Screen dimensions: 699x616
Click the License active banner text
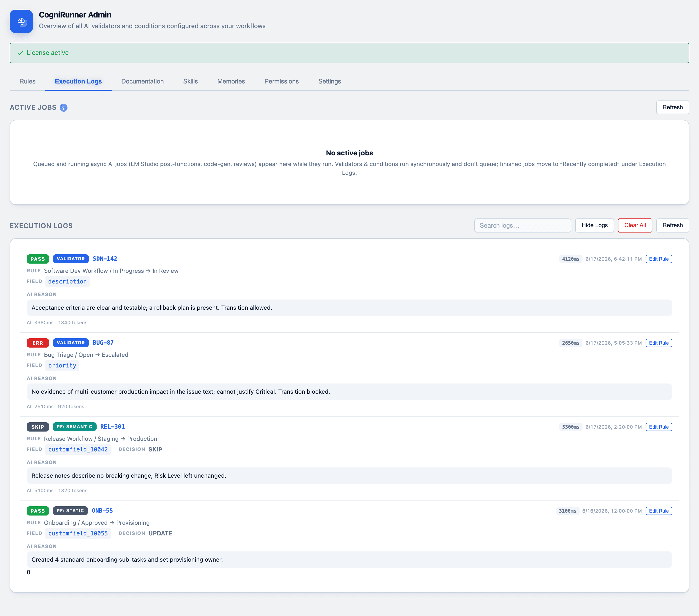[x=48, y=53]
